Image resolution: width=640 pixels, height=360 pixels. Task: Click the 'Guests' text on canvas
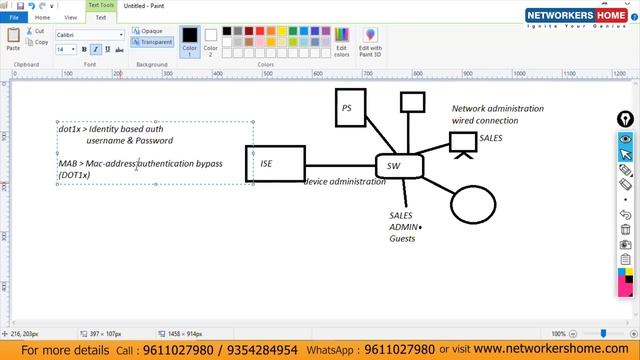point(402,239)
